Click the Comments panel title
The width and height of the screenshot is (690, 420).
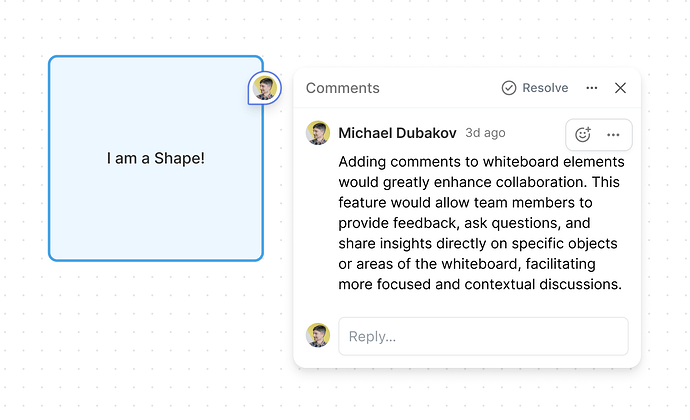[x=342, y=88]
